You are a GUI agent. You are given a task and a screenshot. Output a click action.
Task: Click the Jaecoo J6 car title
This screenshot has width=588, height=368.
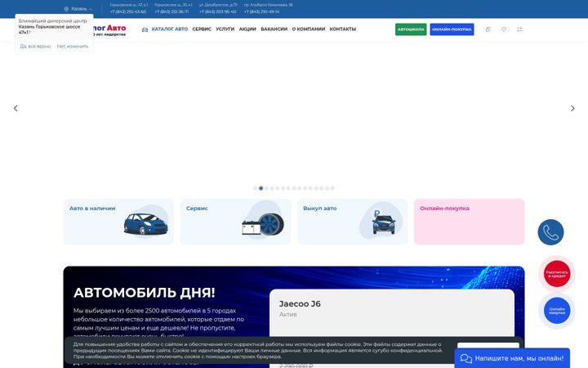coord(300,303)
